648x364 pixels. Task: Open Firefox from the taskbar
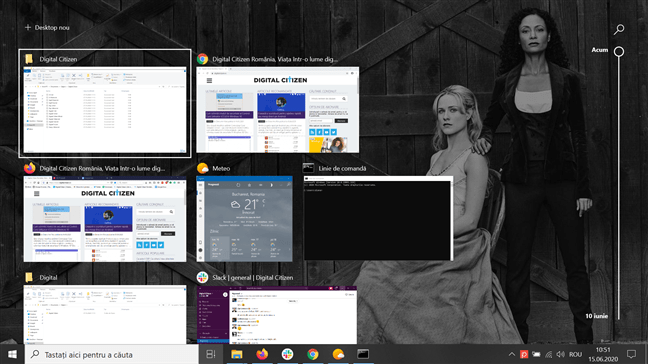coord(262,354)
